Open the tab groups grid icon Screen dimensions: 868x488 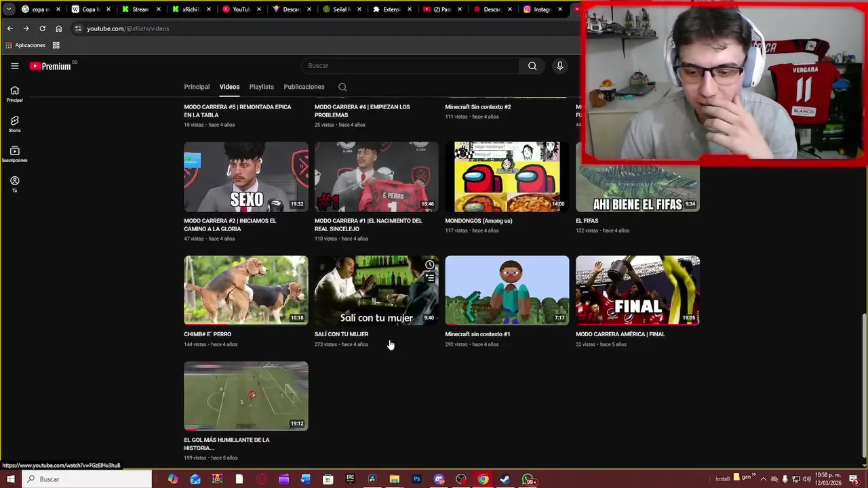[x=56, y=45]
